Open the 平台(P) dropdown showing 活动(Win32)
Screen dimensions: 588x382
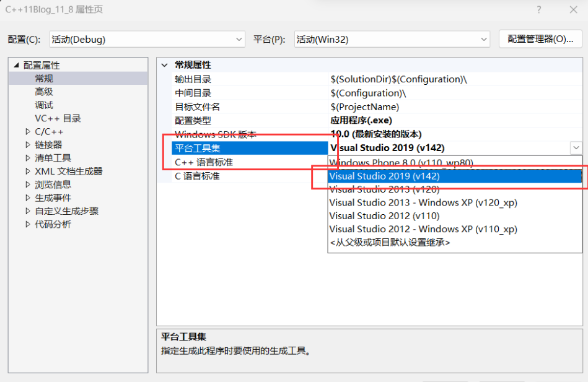point(392,40)
